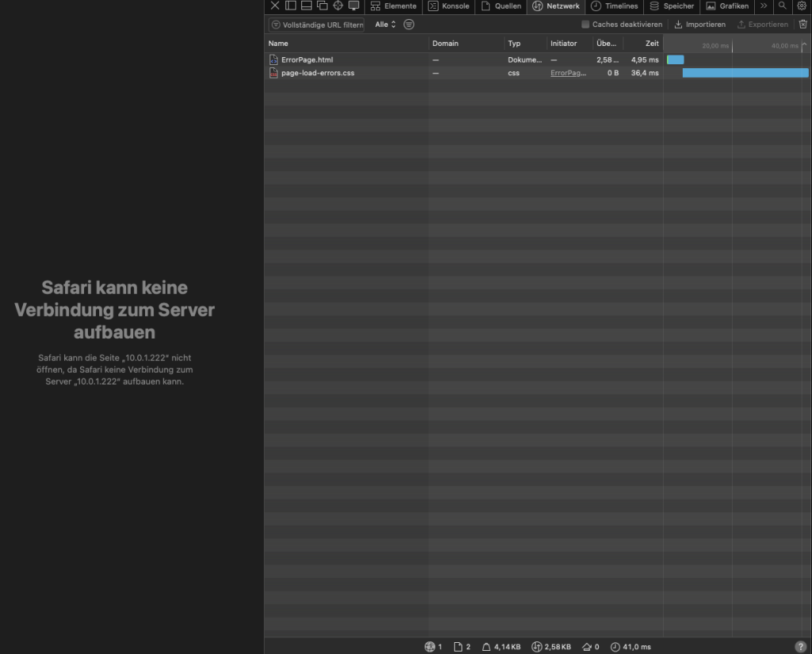This screenshot has width=812, height=654.
Task: Open the Alle resource type dropdown
Action: pyautogui.click(x=385, y=25)
